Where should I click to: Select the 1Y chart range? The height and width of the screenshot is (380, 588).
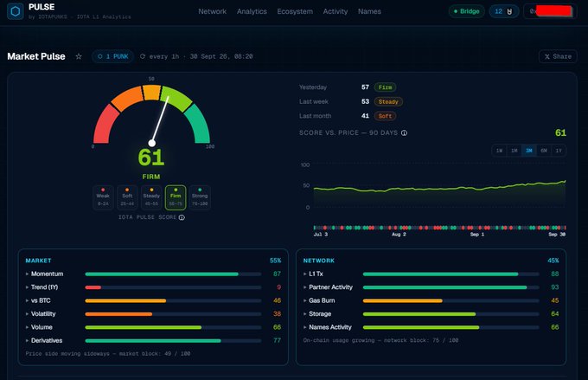(559, 151)
